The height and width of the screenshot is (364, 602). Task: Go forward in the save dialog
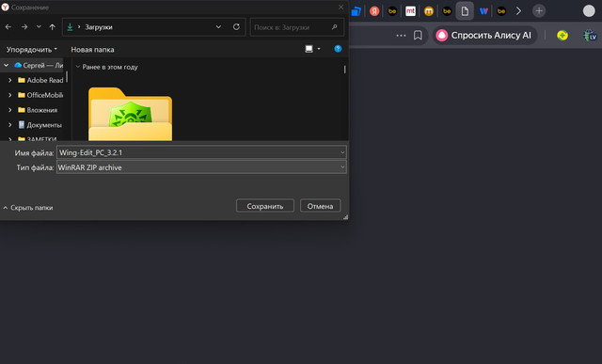24,27
